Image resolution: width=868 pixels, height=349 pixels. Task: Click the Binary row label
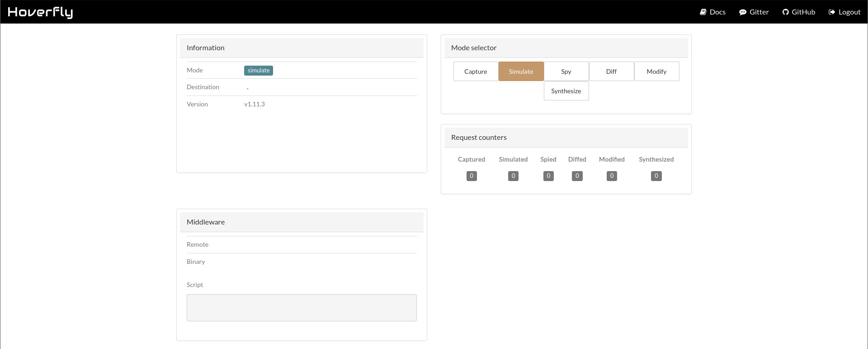point(196,262)
